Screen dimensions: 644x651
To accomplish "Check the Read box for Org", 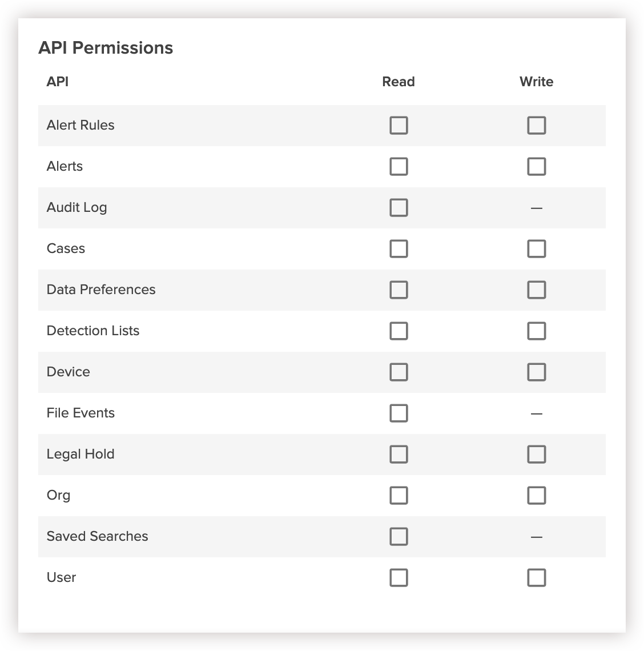I will pyautogui.click(x=399, y=495).
